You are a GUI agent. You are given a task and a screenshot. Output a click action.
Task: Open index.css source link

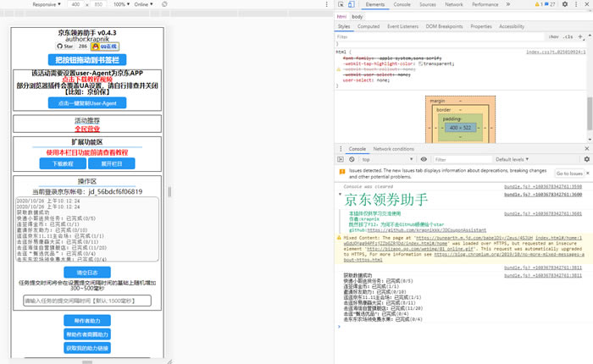click(556, 52)
